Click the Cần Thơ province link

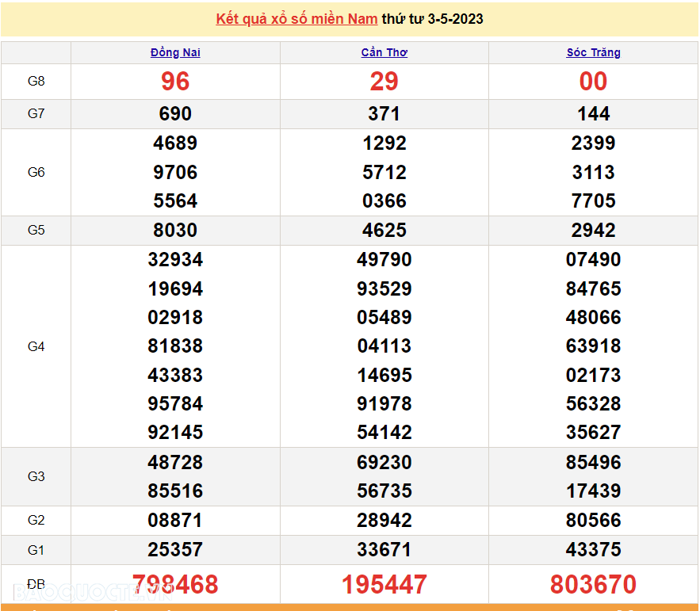tap(384, 52)
